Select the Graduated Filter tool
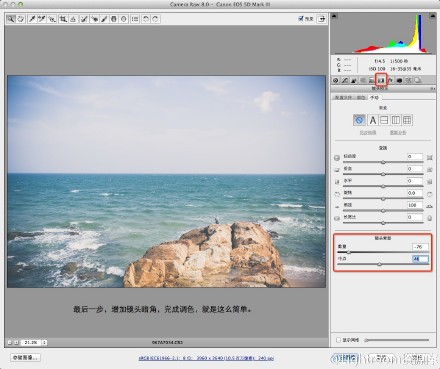Screen dimensions: 440x369 [114, 19]
